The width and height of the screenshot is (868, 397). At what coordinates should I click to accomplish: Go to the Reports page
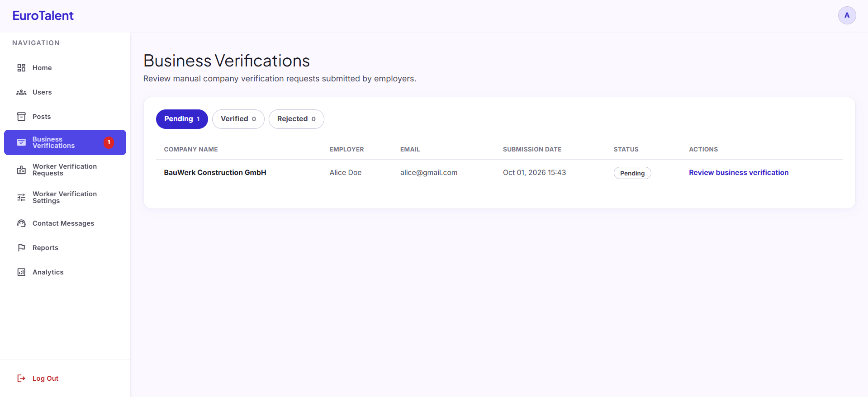tap(65, 248)
